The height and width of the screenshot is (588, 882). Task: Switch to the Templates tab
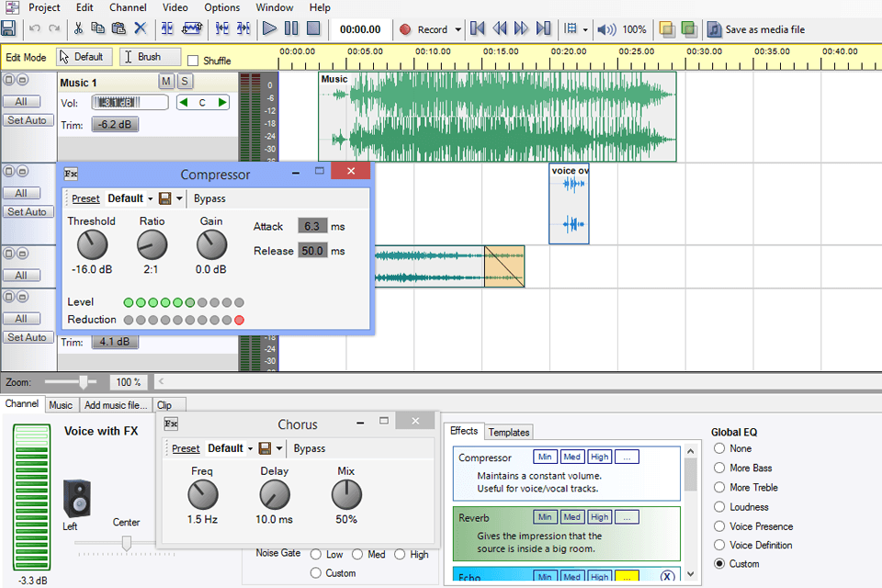pyautogui.click(x=508, y=432)
